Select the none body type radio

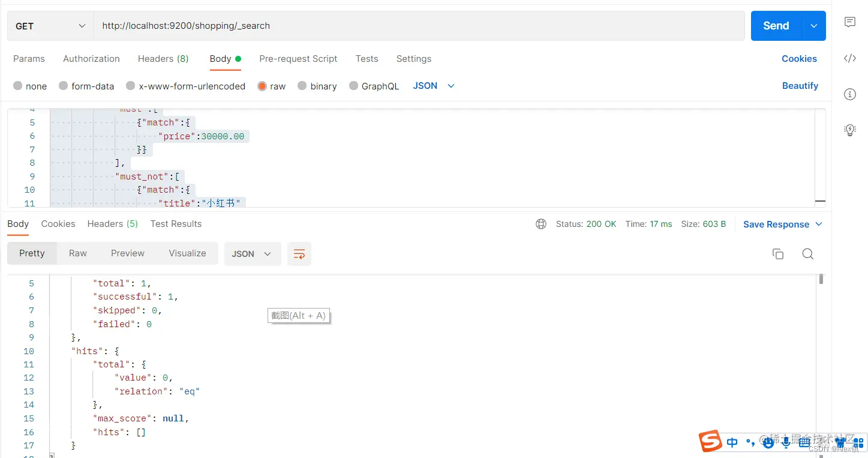[x=18, y=86]
